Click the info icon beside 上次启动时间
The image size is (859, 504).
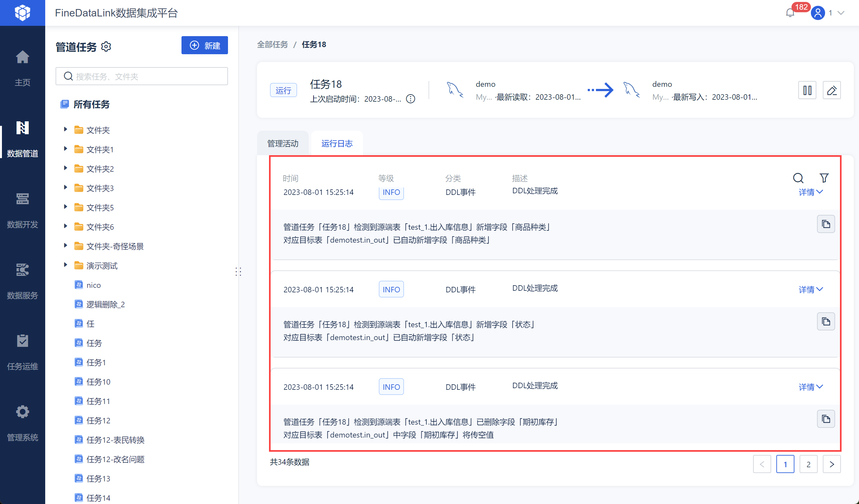[x=410, y=99]
